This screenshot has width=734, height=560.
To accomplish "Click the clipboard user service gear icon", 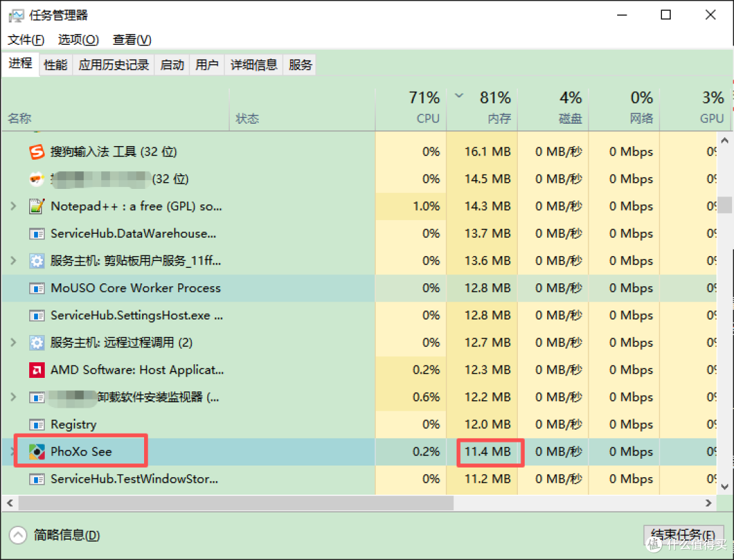I will point(37,261).
